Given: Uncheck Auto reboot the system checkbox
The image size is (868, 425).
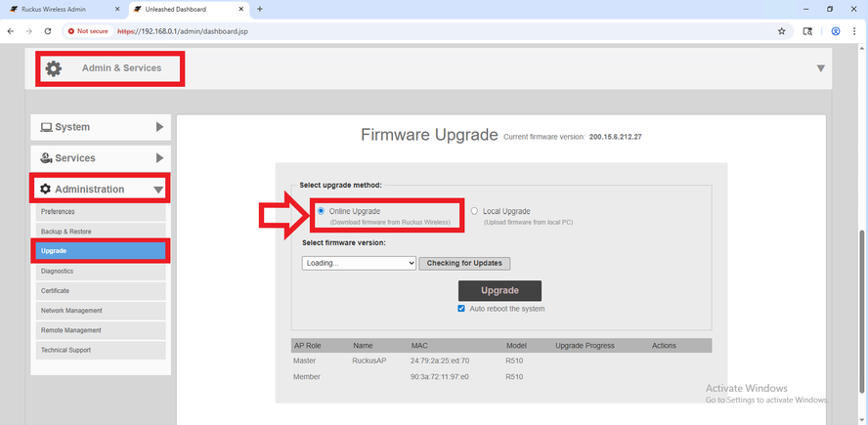Looking at the screenshot, I should point(461,309).
